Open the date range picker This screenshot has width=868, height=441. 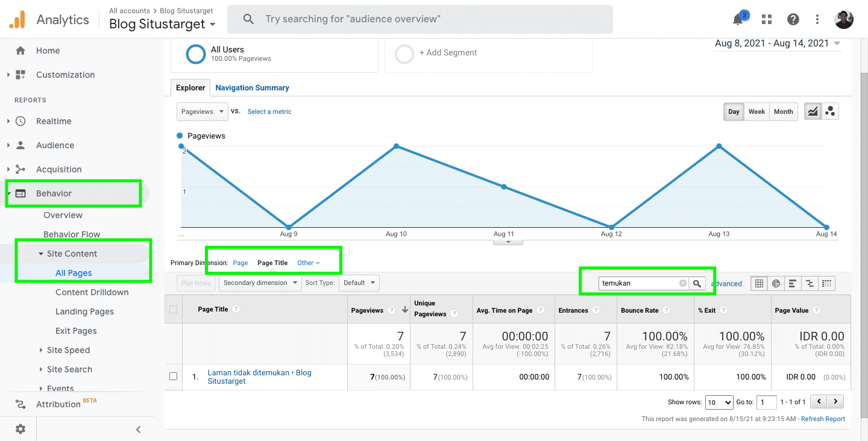click(778, 43)
